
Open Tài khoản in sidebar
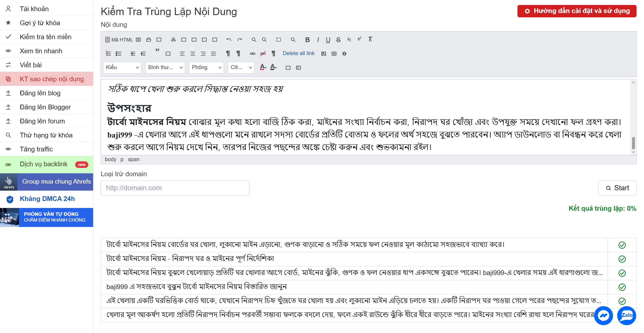point(46,9)
